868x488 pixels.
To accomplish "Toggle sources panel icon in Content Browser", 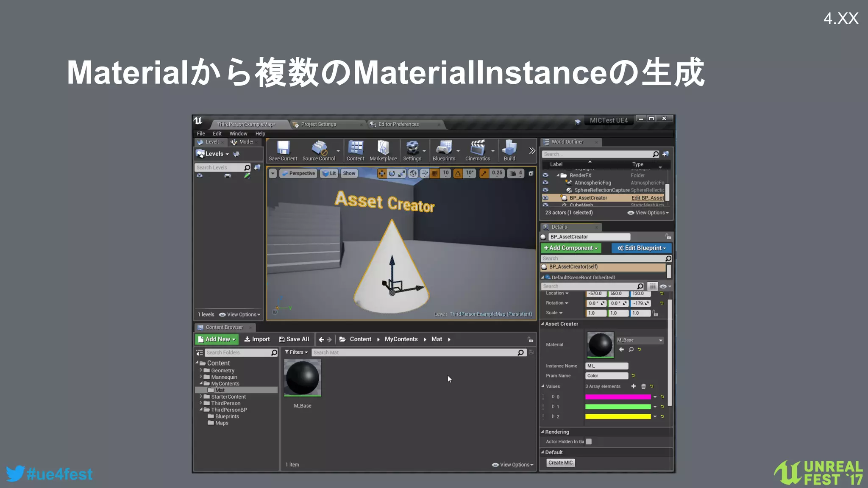I will (200, 352).
